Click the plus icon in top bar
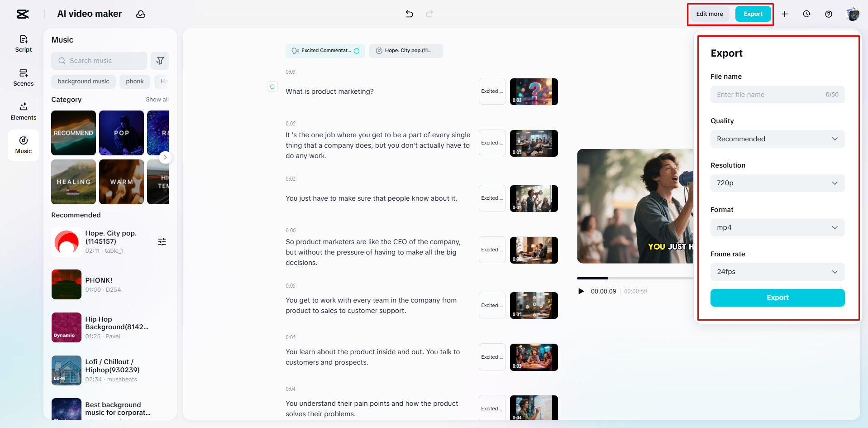Viewport: 868px width, 428px height. [785, 14]
